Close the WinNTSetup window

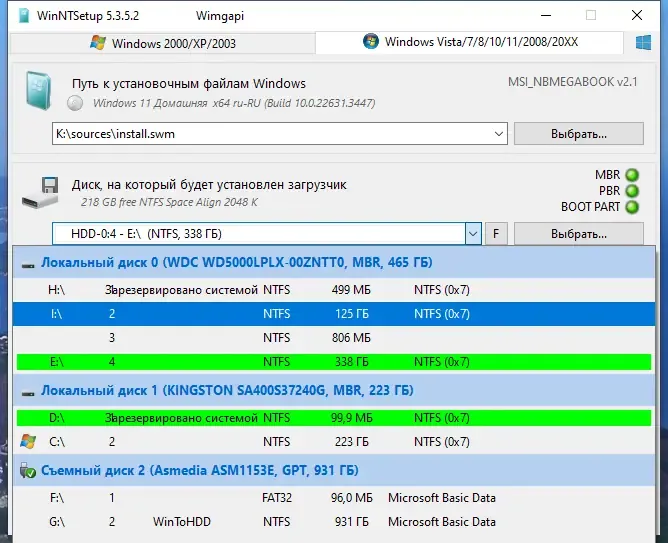pos(637,15)
